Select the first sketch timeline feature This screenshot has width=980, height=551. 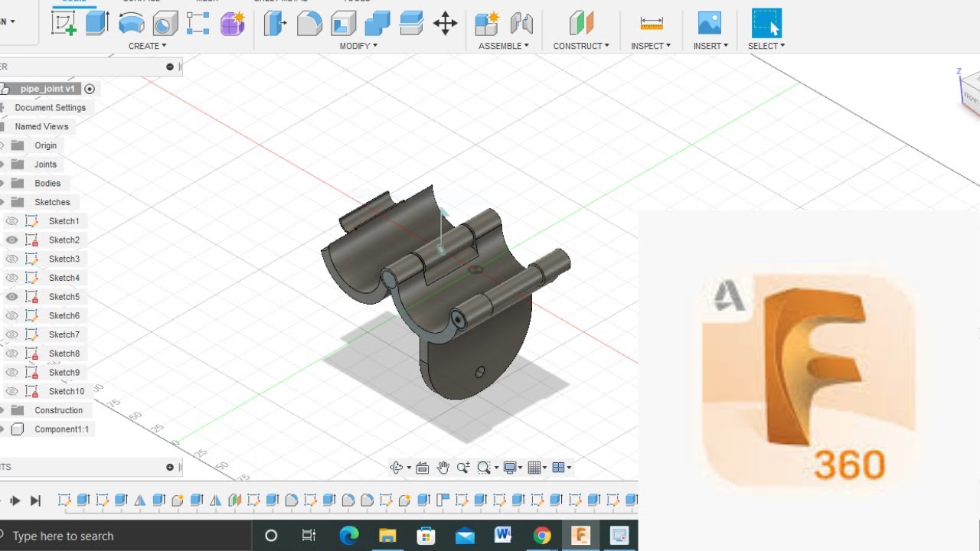64,500
